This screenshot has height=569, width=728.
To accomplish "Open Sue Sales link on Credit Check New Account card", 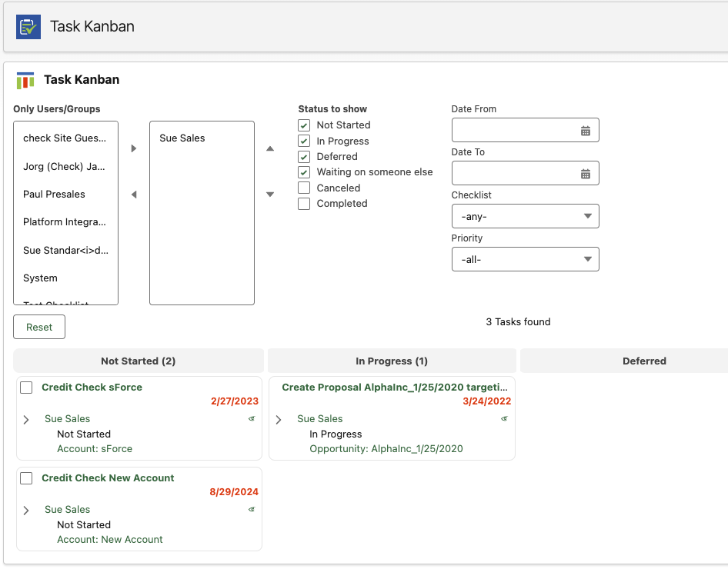I will [x=67, y=510].
